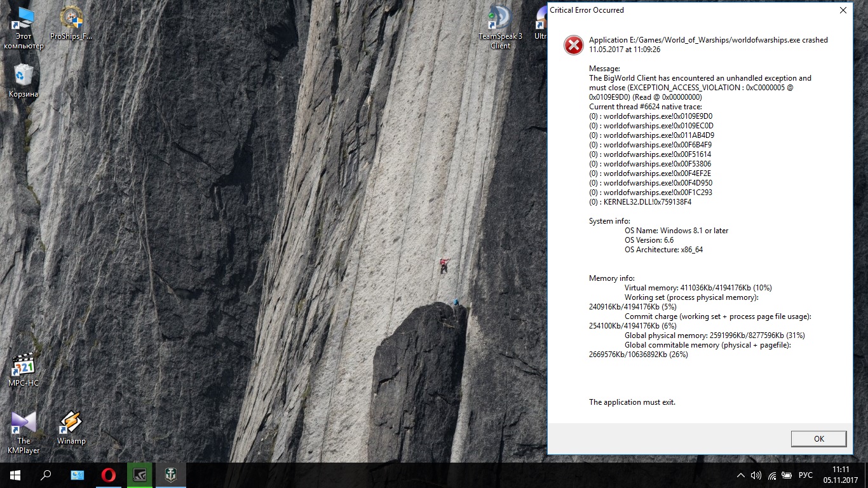Click 'Critical Error Occurred' title text
This screenshot has height=488, width=868.
[x=587, y=10]
